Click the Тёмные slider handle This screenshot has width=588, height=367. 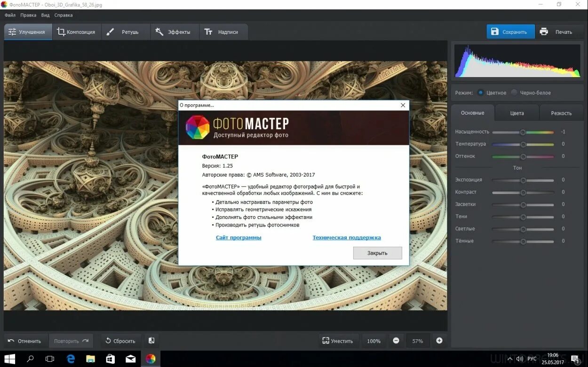pyautogui.click(x=523, y=241)
